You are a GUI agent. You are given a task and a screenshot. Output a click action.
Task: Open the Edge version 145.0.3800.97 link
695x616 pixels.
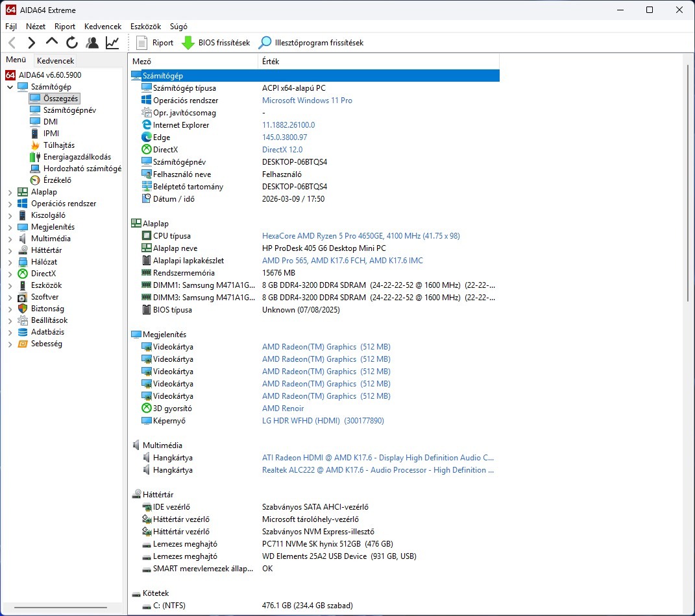coord(285,137)
